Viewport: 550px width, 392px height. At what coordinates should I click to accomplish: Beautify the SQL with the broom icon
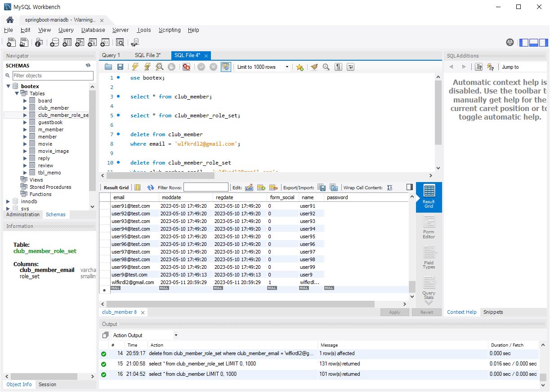(314, 67)
